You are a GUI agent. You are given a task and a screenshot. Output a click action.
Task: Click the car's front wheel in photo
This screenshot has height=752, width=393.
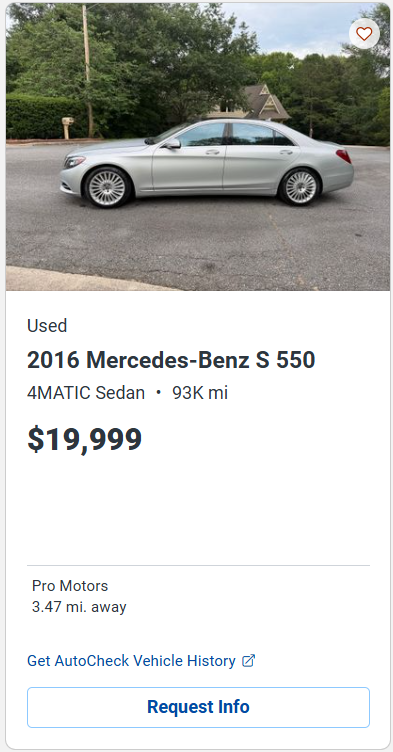pos(107,188)
